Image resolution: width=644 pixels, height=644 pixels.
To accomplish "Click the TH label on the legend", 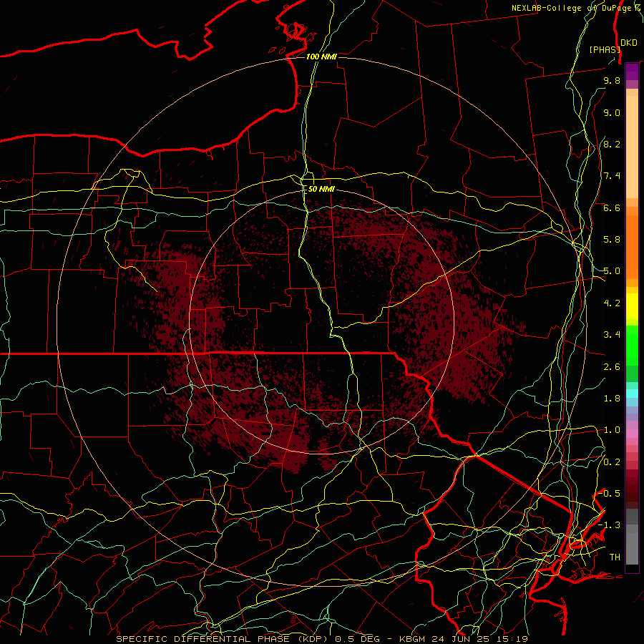I will pyautogui.click(x=615, y=557).
